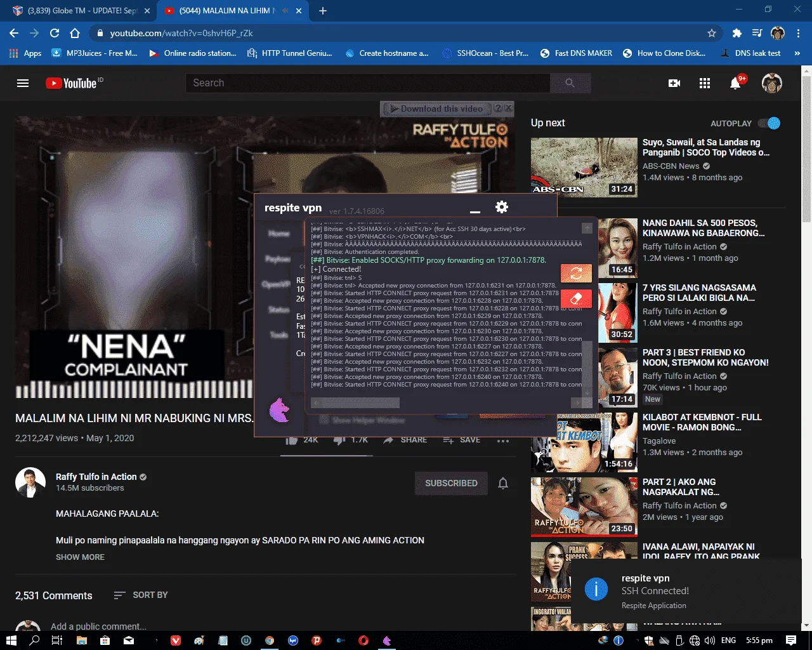The width and height of the screenshot is (812, 650).
Task: Open the KILABOT AT KEMBNOT movie thumbnail
Action: pyautogui.click(x=584, y=442)
